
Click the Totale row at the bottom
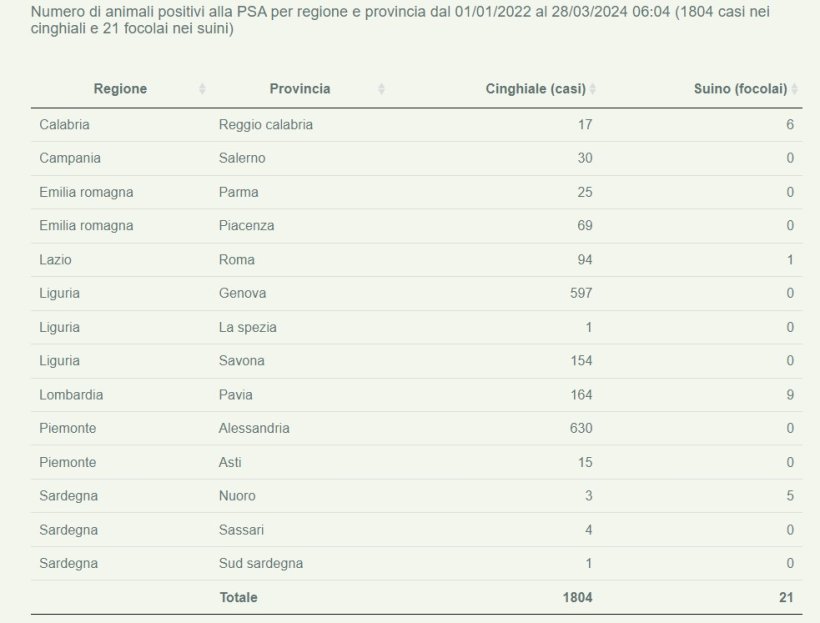click(300, 597)
